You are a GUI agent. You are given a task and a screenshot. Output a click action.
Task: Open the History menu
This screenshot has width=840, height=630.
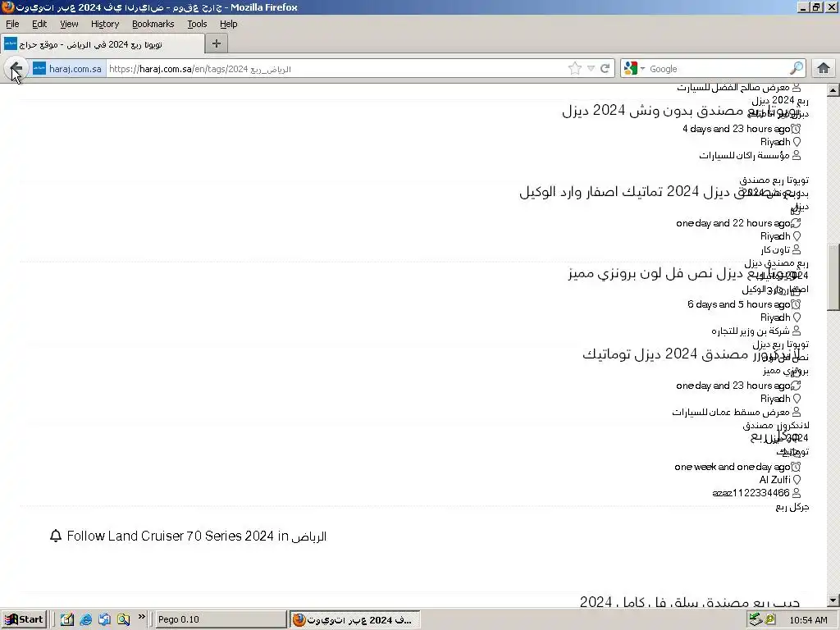tap(105, 24)
